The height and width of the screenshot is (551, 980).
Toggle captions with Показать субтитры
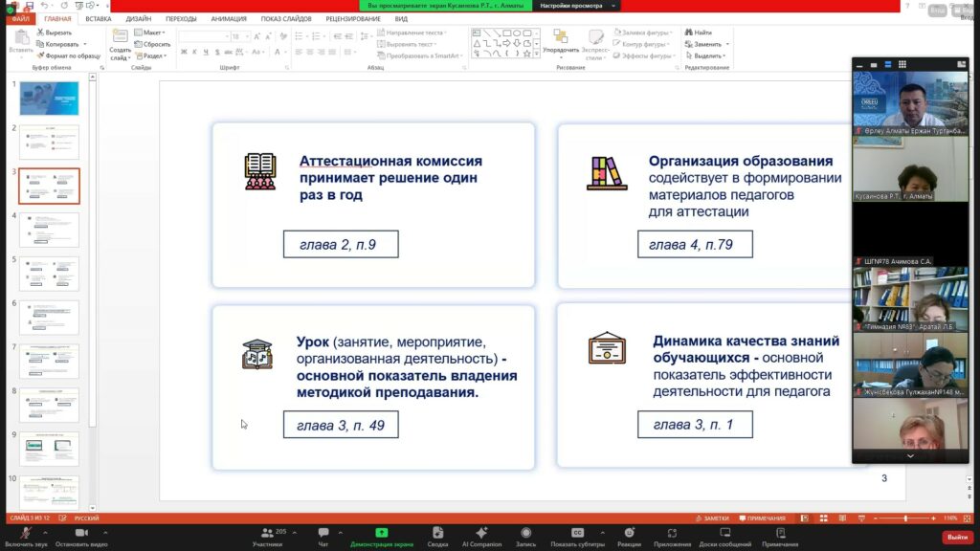tap(577, 533)
